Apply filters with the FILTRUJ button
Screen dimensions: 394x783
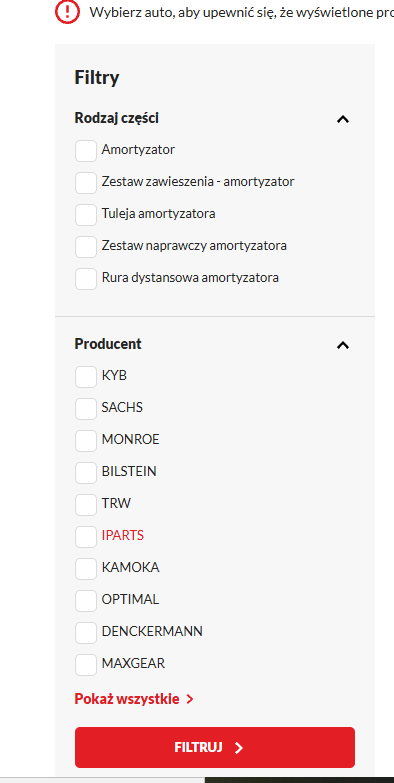215,747
